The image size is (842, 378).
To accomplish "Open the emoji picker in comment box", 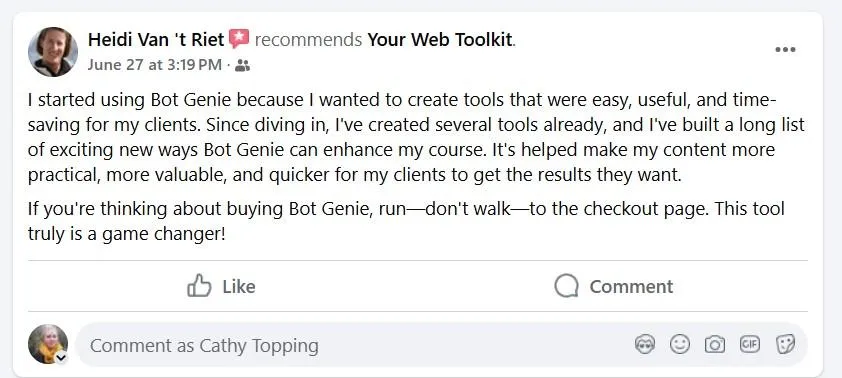I will (680, 344).
